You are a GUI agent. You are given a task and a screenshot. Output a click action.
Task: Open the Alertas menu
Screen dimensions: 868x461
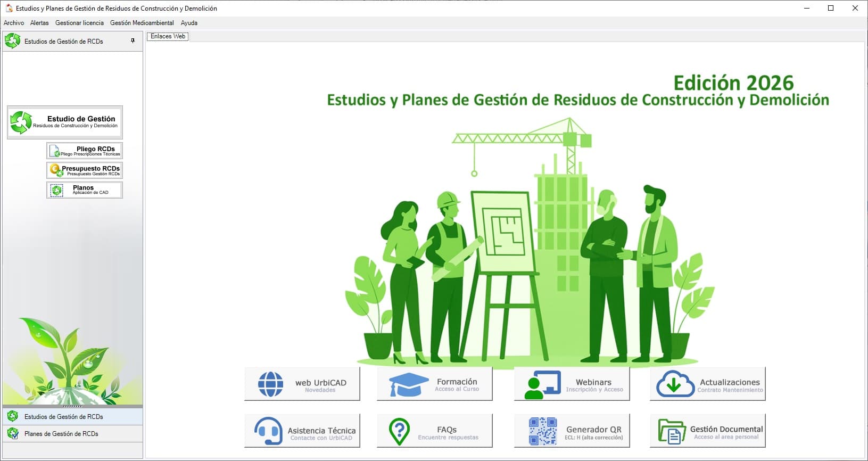[39, 23]
